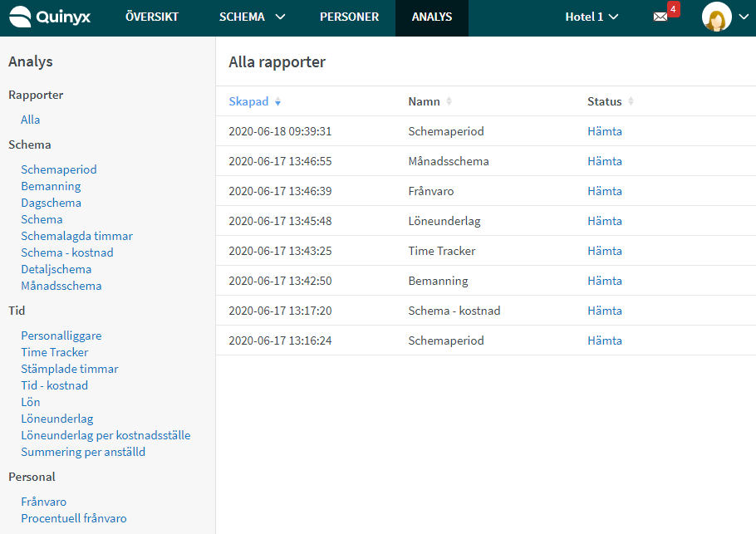The image size is (756, 534).
Task: Click the Status column sort arrows
Action: [631, 101]
